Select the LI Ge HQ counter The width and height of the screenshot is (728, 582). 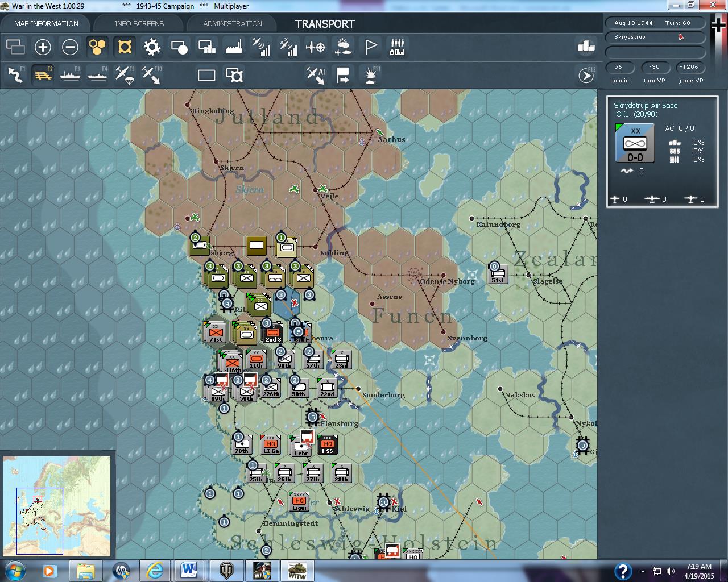271,444
